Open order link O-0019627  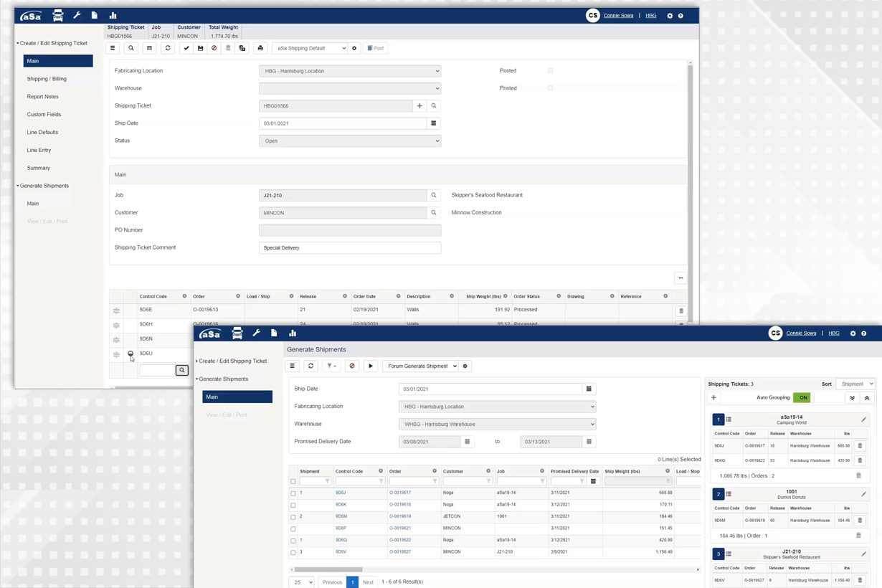[400, 552]
